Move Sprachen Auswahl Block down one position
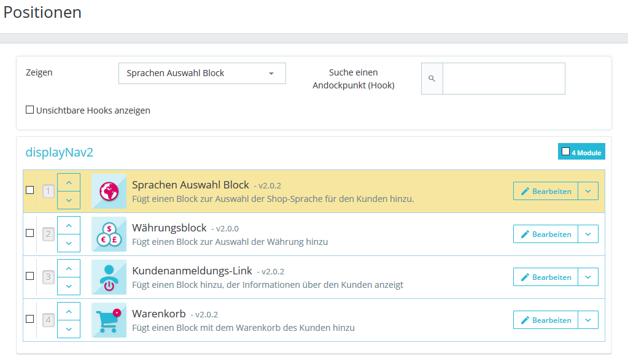628x364 pixels. tap(69, 200)
